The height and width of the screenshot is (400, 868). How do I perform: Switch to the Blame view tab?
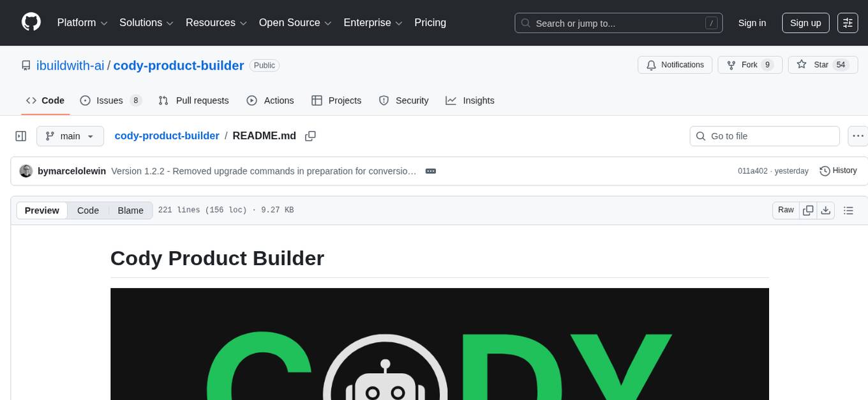pyautogui.click(x=130, y=210)
